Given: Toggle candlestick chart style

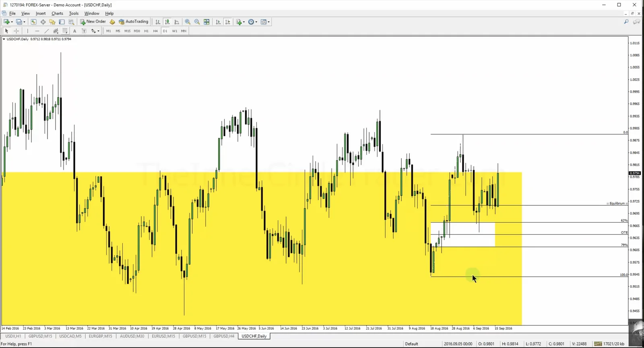Looking at the screenshot, I should coord(167,22).
